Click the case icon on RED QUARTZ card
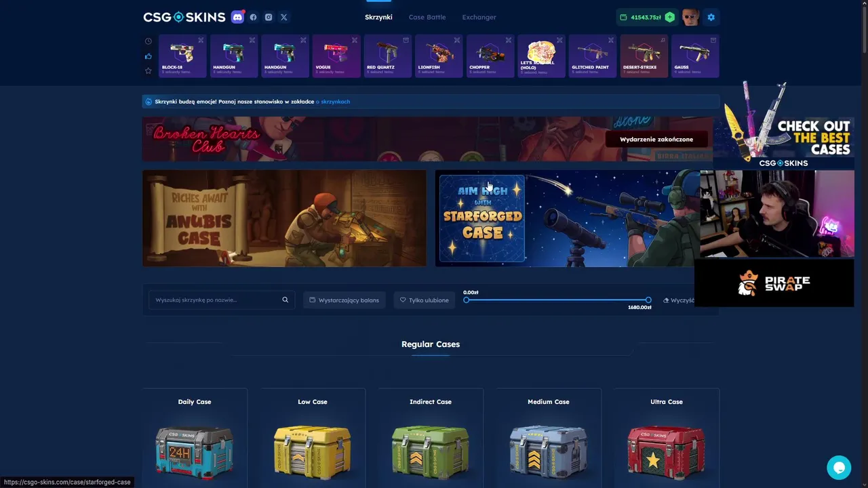 406,40
